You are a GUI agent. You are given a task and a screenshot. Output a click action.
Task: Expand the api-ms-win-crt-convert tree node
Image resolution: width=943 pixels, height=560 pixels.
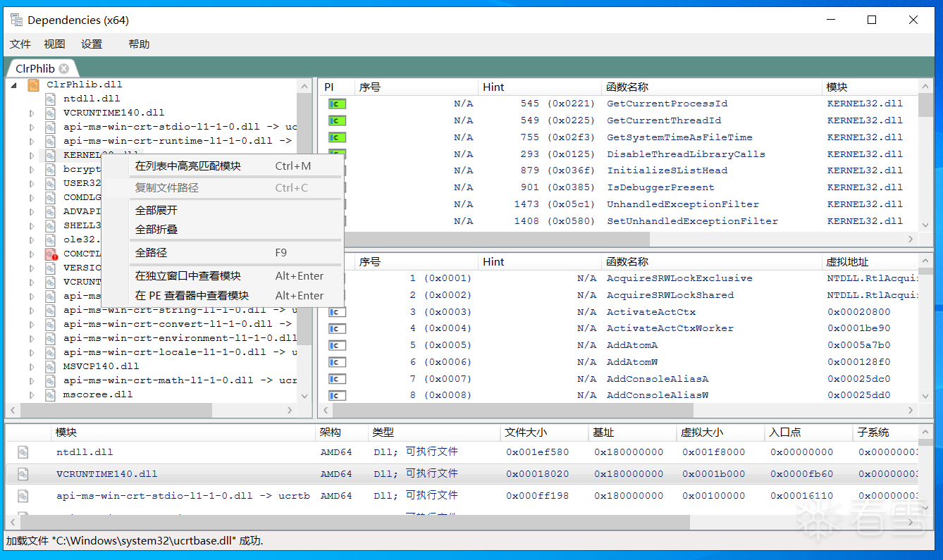(31, 324)
